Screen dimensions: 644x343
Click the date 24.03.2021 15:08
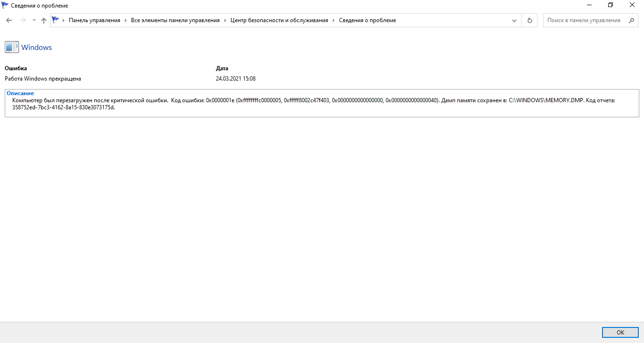[236, 79]
